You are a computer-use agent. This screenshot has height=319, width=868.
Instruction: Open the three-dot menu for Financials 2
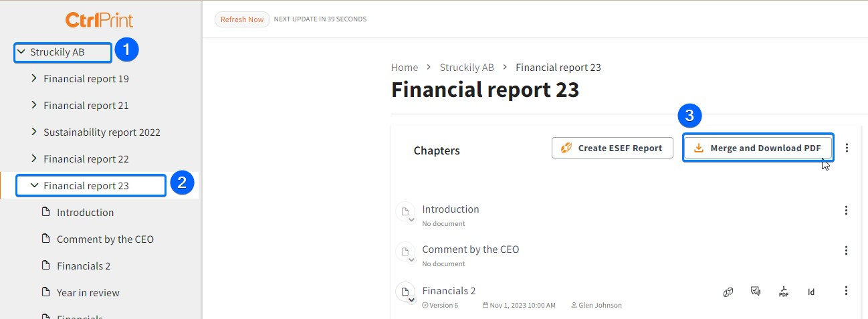click(x=846, y=290)
